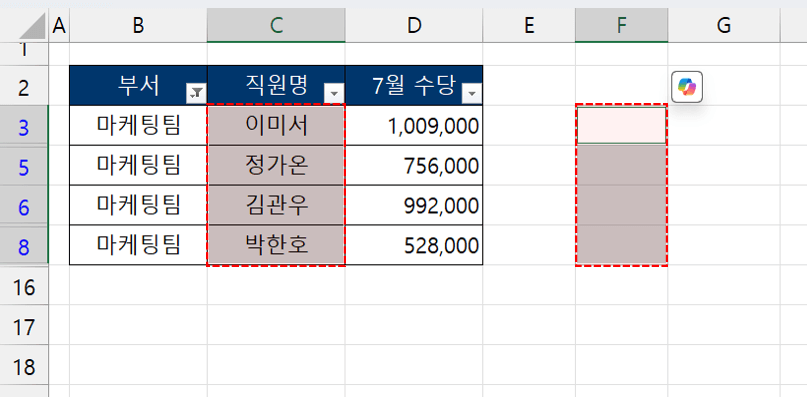
Task: Select row 2 header
Action: coord(24,85)
